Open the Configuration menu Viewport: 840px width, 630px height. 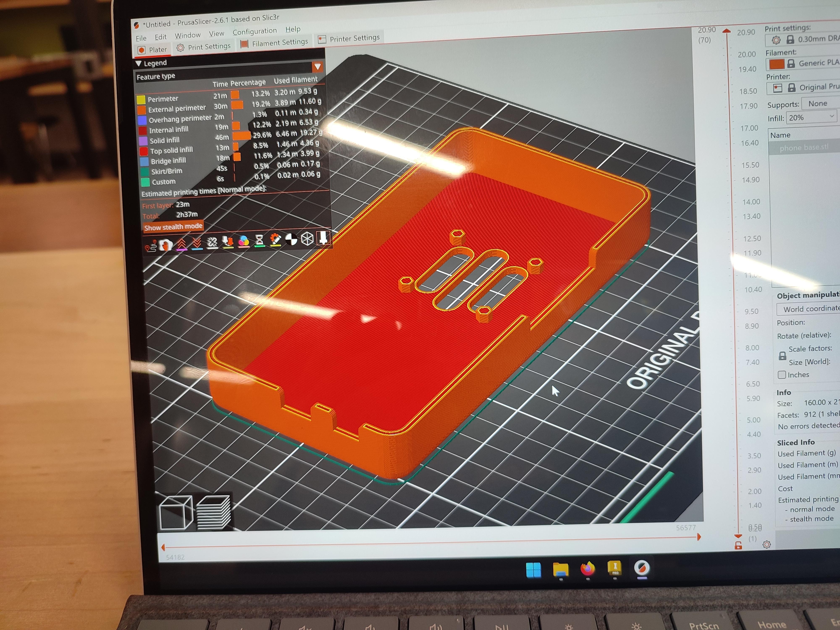(x=255, y=31)
